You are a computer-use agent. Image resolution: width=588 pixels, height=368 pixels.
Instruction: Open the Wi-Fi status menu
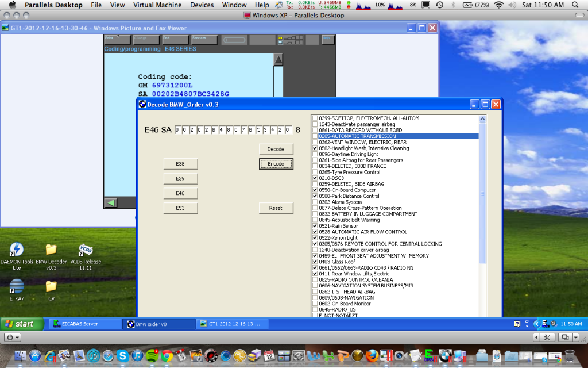point(498,5)
